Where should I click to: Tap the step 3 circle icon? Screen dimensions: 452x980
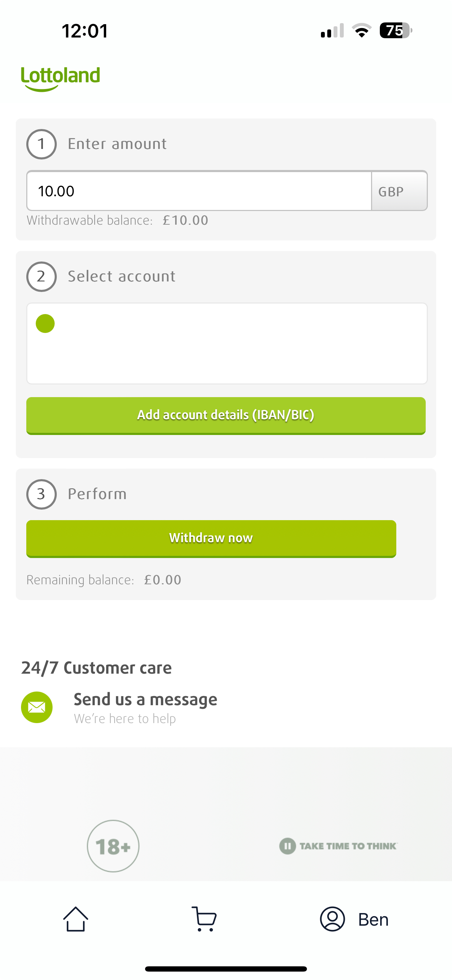(41, 494)
